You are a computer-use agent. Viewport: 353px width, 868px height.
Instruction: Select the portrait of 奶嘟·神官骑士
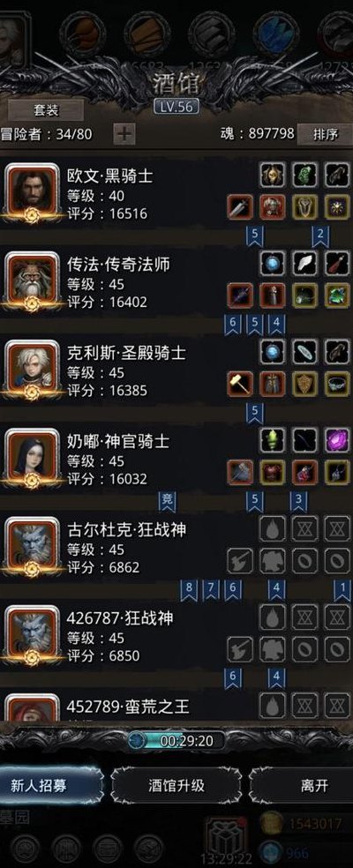tap(32, 457)
